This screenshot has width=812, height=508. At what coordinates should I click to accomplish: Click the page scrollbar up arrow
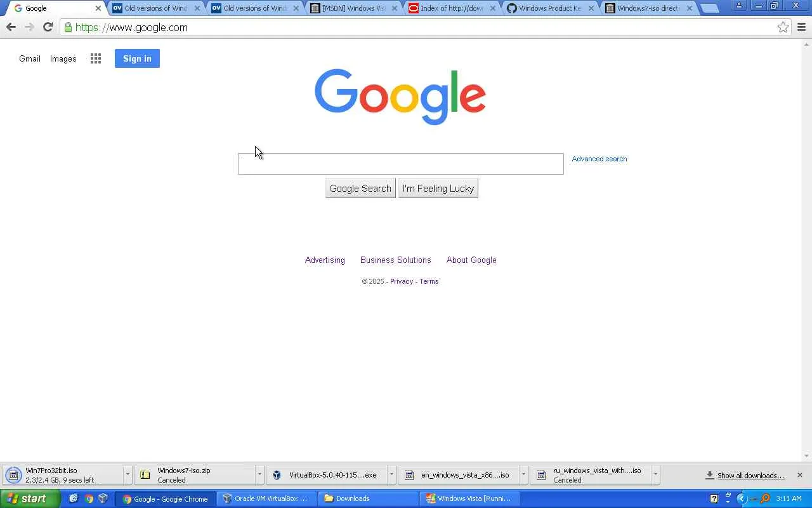click(x=807, y=44)
